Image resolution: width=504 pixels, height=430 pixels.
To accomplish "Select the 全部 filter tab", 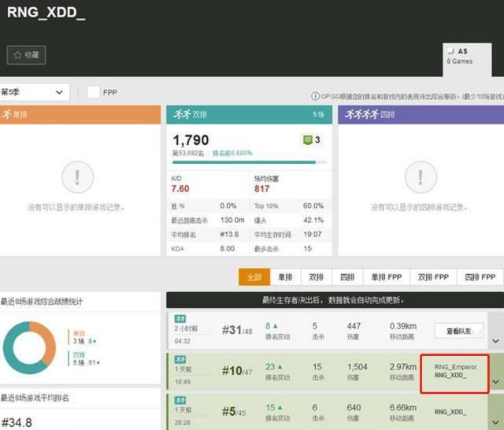I will click(254, 277).
